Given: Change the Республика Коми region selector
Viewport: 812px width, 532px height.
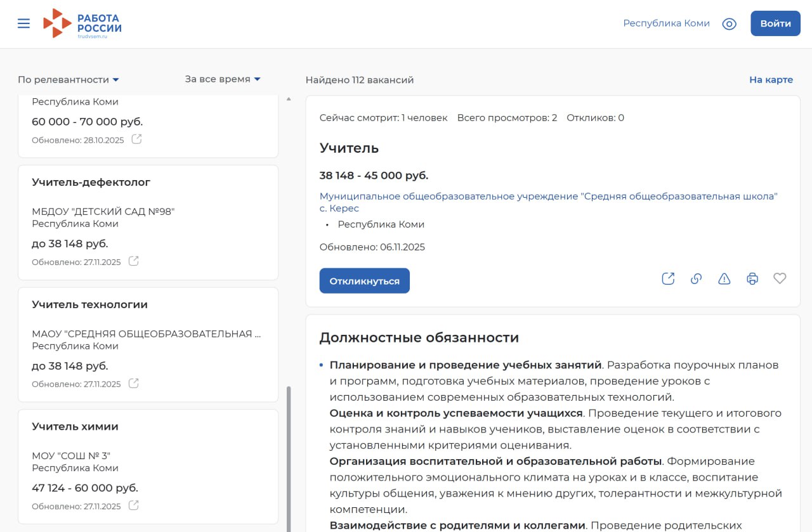Looking at the screenshot, I should coord(666,23).
